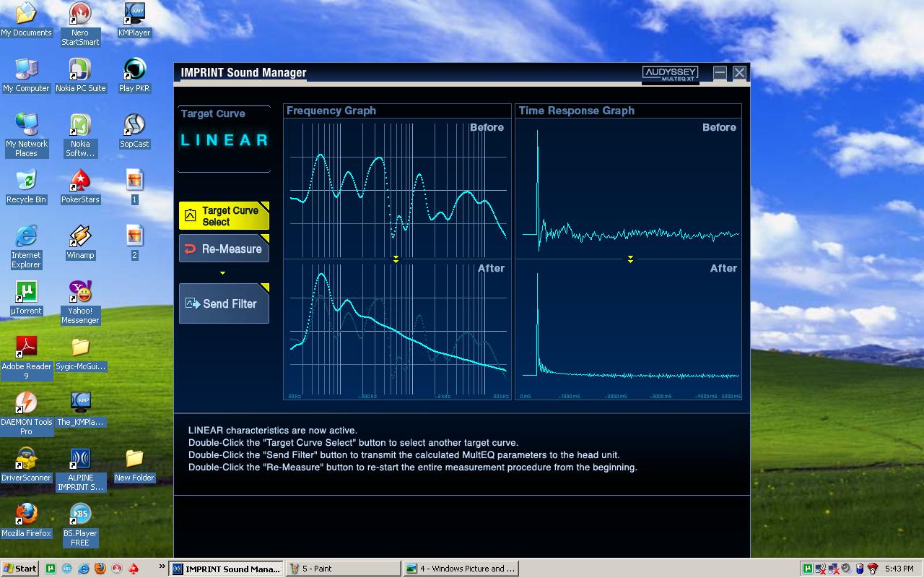Select the DAEMON Tools Pro icon
The height and width of the screenshot is (578, 924).
point(26,404)
